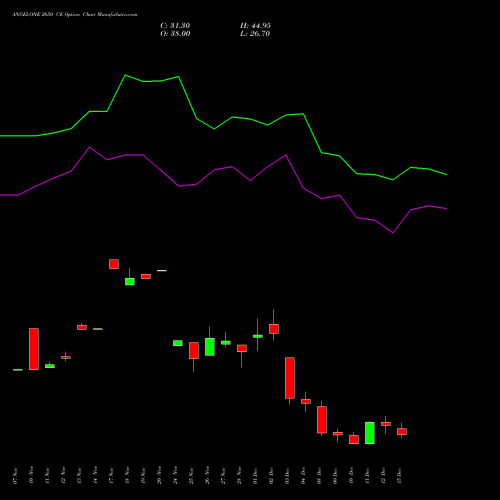Click the green candle for 24 Nov

click(x=178, y=343)
